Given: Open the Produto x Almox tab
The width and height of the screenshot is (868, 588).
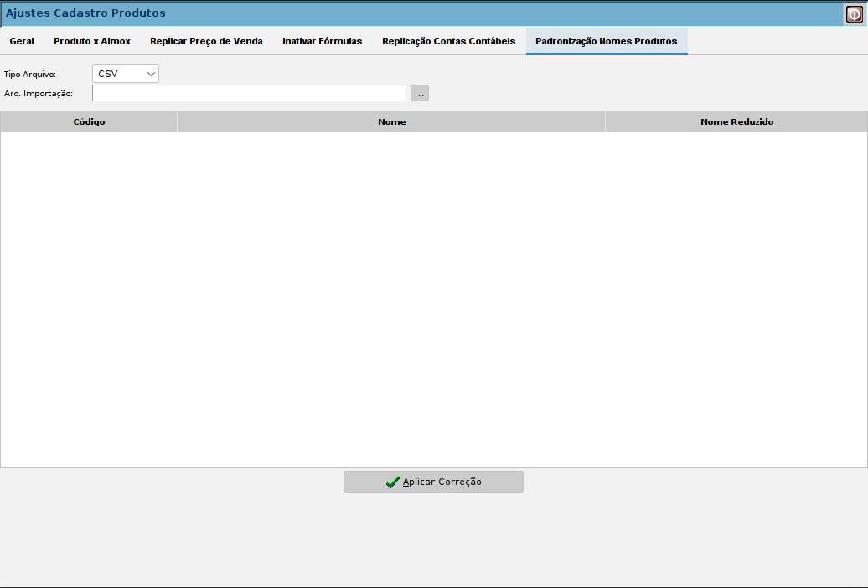Looking at the screenshot, I should (92, 41).
